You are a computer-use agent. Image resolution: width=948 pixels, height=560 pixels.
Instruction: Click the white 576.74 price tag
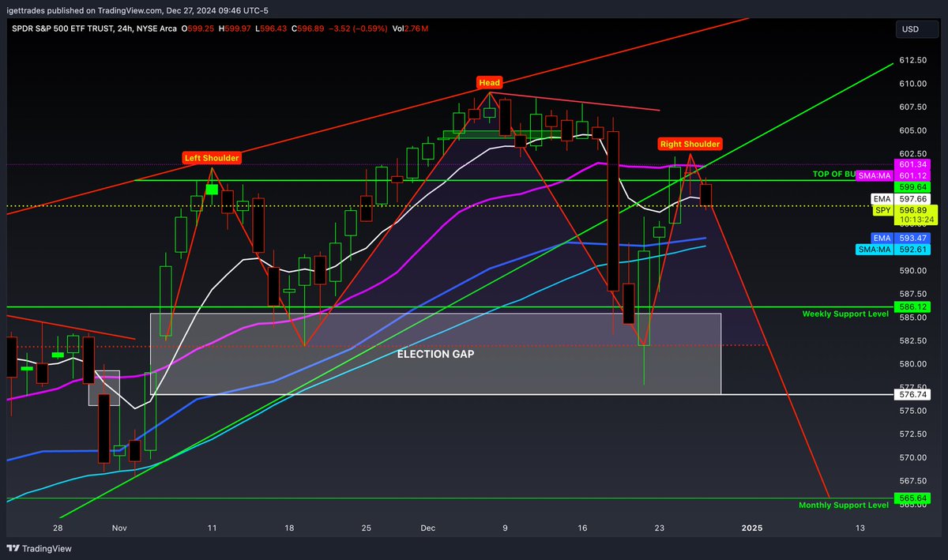[x=912, y=394]
